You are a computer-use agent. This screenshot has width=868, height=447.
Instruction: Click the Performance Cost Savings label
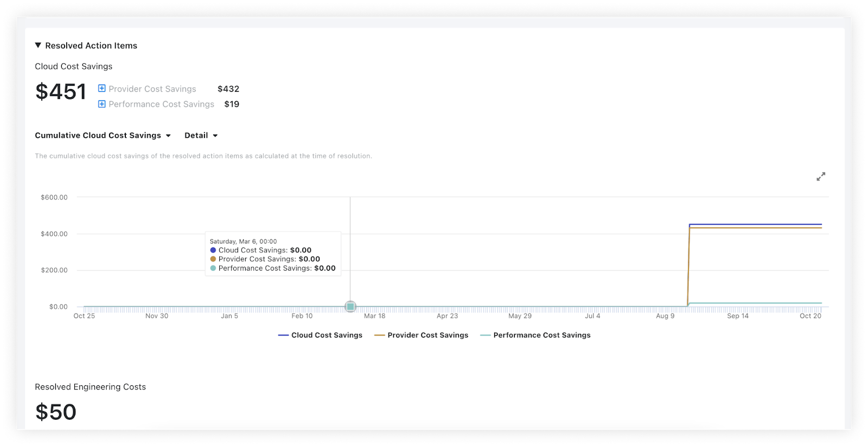click(x=161, y=104)
